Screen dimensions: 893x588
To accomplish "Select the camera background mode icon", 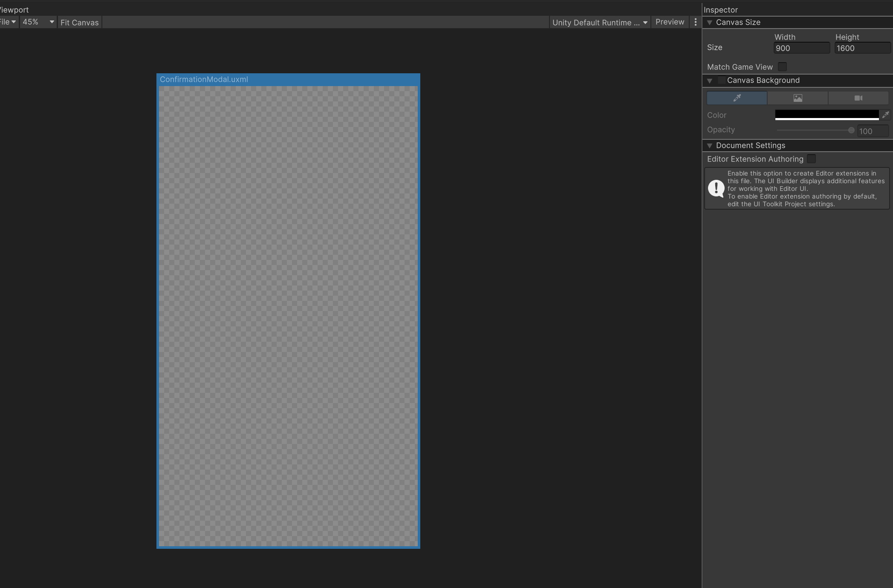I will tap(858, 98).
